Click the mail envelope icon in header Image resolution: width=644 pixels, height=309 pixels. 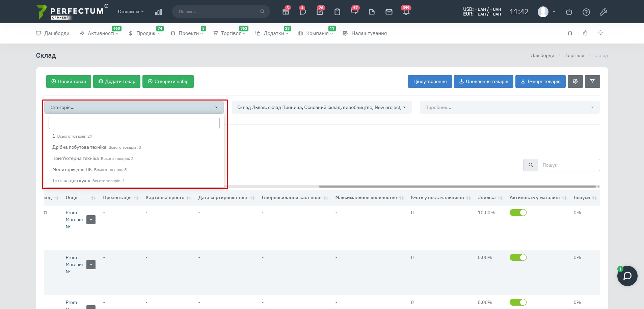click(x=389, y=12)
